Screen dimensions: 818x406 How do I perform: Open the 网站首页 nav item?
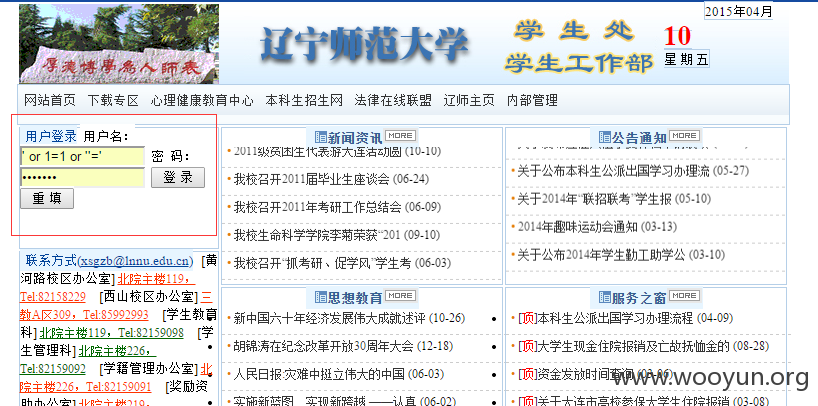pyautogui.click(x=50, y=100)
